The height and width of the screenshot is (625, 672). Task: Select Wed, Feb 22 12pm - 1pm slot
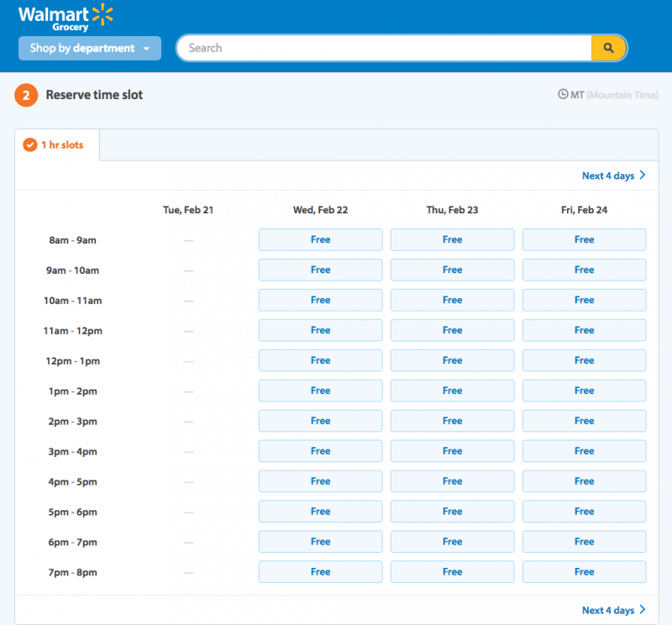click(x=321, y=360)
